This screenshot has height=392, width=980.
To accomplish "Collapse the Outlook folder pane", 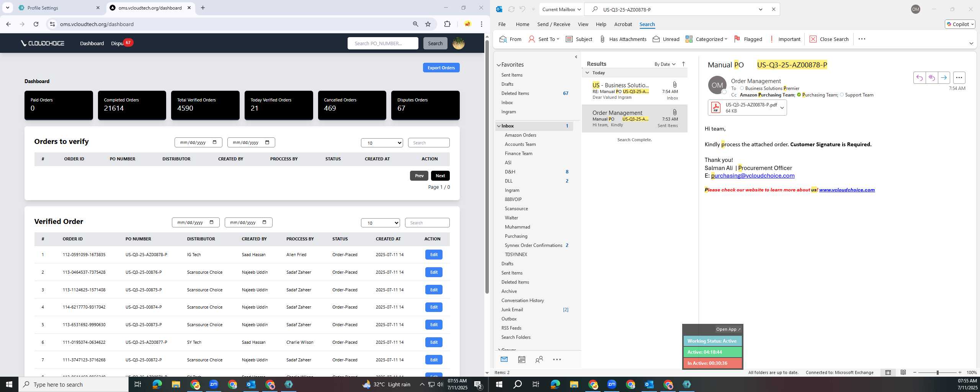I will point(576,57).
